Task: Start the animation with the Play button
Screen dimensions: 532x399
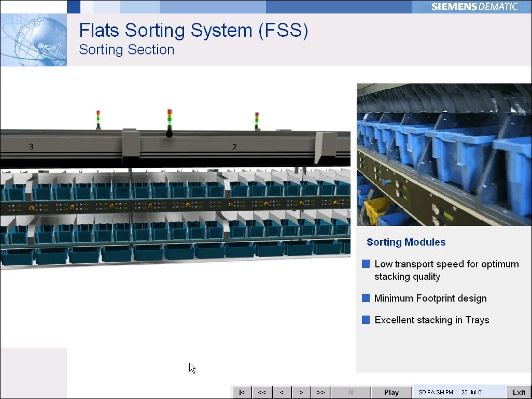Action: tap(391, 392)
